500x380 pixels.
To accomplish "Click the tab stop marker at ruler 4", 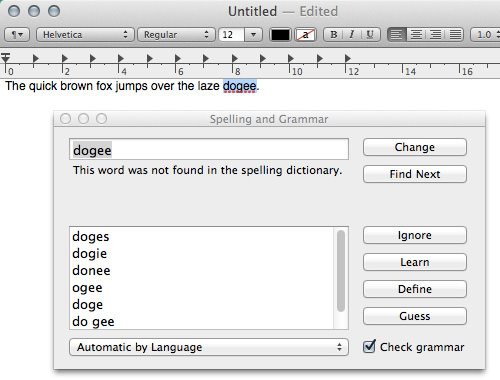I will (x=121, y=59).
